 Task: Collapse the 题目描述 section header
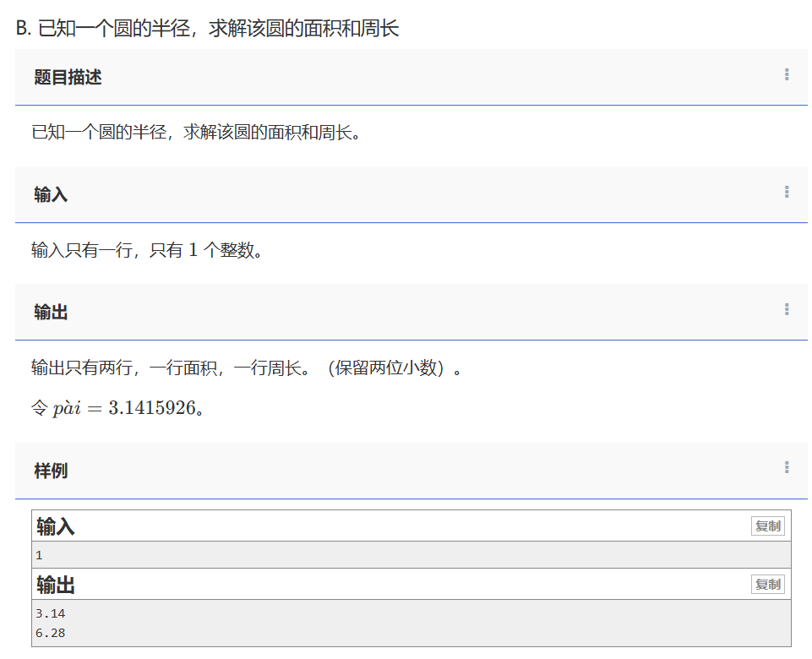[x=68, y=77]
